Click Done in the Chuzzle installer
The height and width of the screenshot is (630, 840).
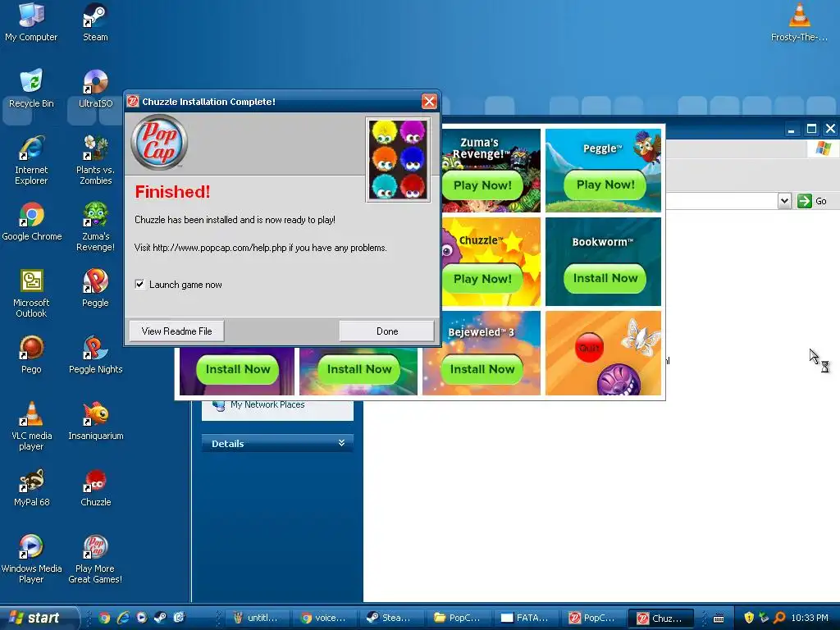(x=387, y=331)
